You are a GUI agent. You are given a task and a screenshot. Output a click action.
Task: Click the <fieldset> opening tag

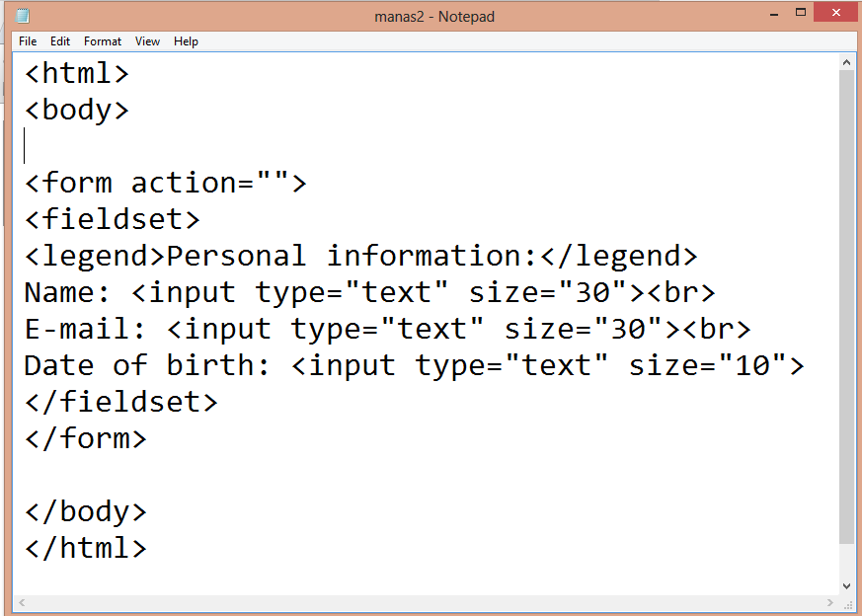tap(113, 219)
